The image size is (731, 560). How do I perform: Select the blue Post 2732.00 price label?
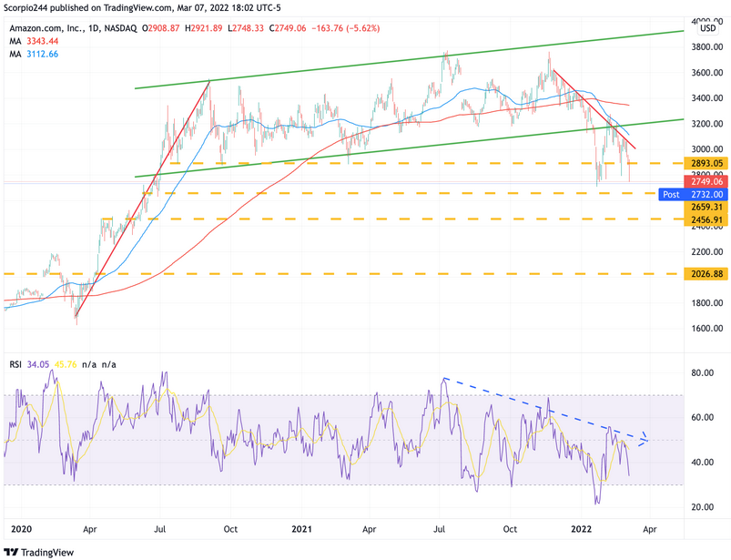point(694,195)
